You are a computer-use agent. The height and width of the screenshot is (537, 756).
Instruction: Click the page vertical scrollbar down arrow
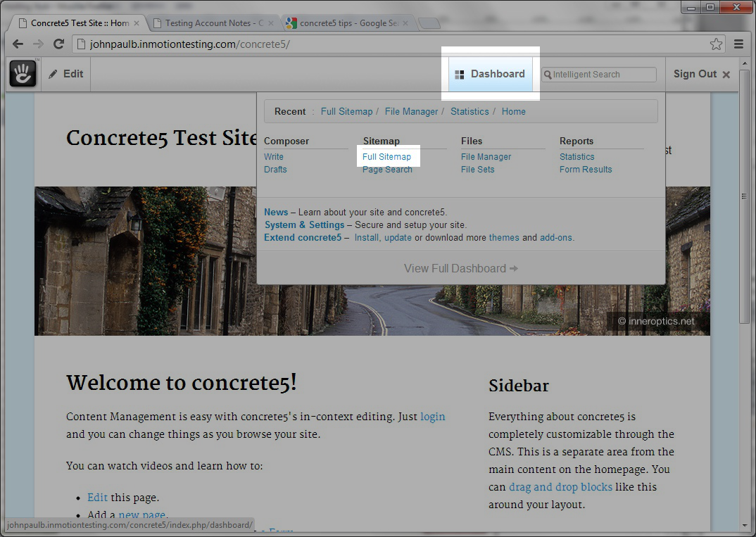[x=745, y=525]
